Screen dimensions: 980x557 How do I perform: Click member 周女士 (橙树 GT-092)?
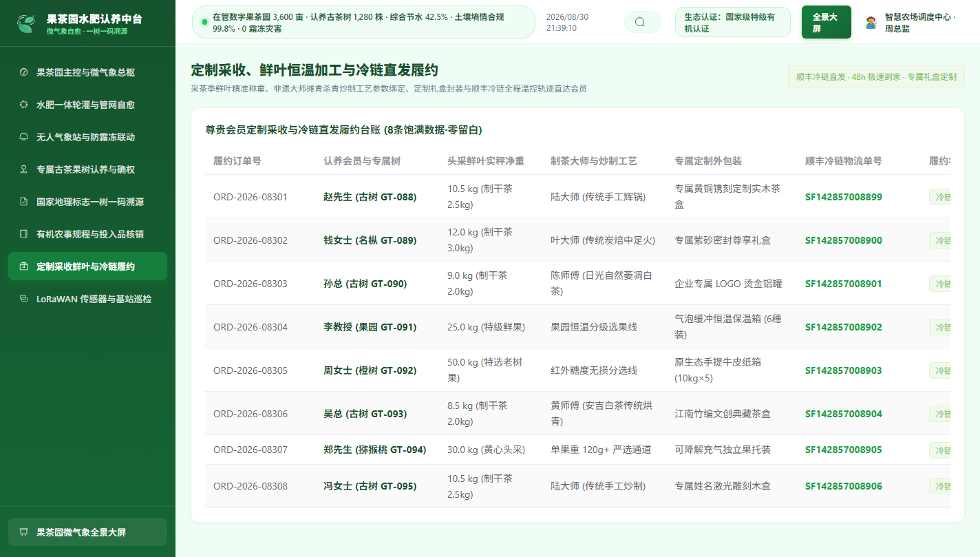(370, 370)
